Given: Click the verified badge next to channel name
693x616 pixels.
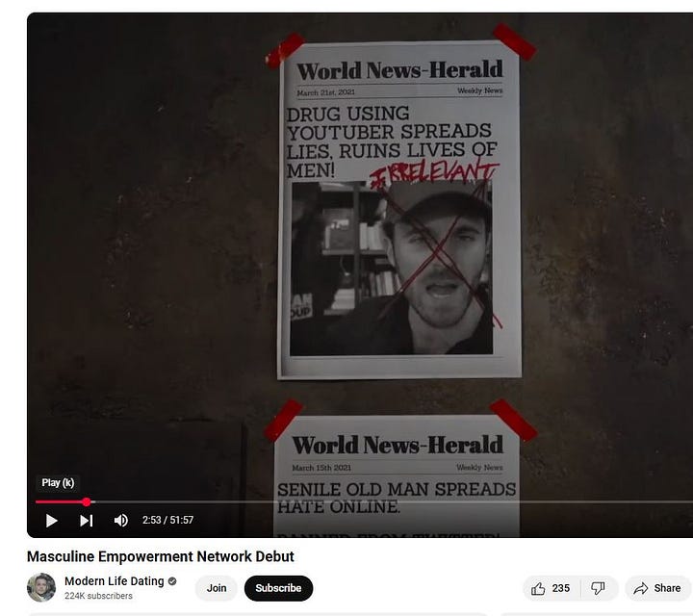Looking at the screenshot, I should pos(172,581).
